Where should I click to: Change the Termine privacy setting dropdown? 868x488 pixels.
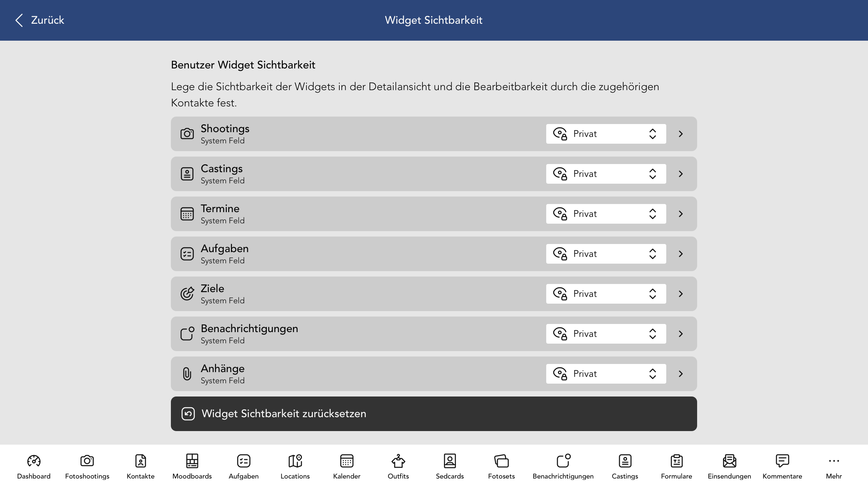pos(606,213)
